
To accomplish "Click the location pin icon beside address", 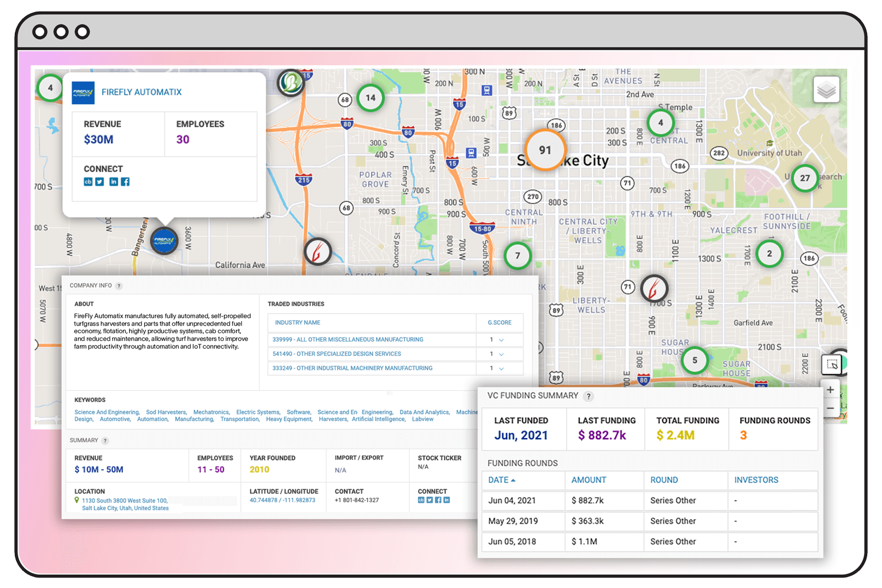I will click(x=77, y=500).
